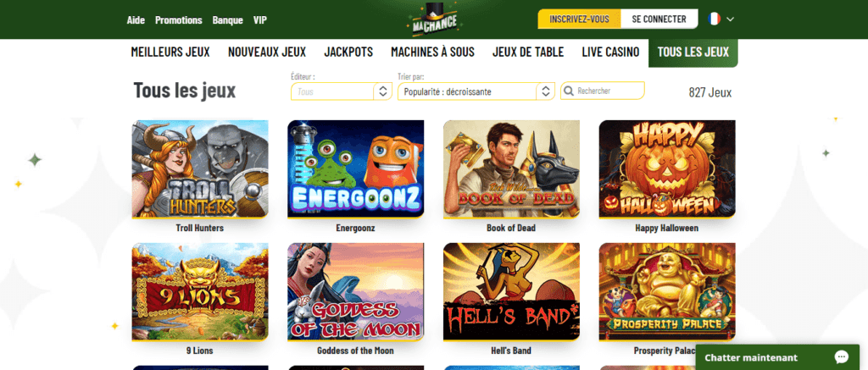Image resolution: width=868 pixels, height=370 pixels.
Task: Open the chat speech bubble icon
Action: pyautogui.click(x=842, y=357)
